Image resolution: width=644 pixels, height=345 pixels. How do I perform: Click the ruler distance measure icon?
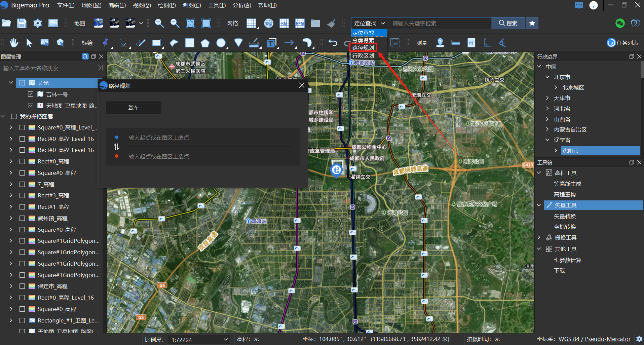pyautogui.click(x=456, y=43)
